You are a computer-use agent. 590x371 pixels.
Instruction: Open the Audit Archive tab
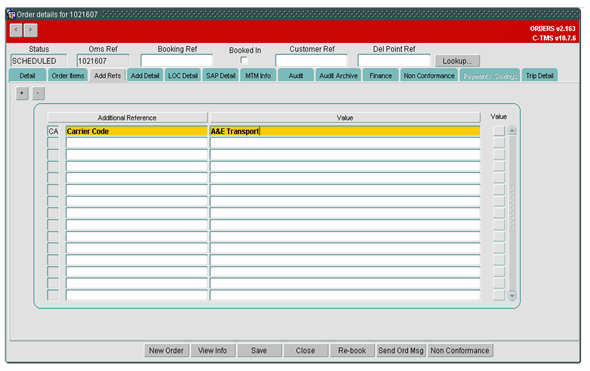pos(338,76)
